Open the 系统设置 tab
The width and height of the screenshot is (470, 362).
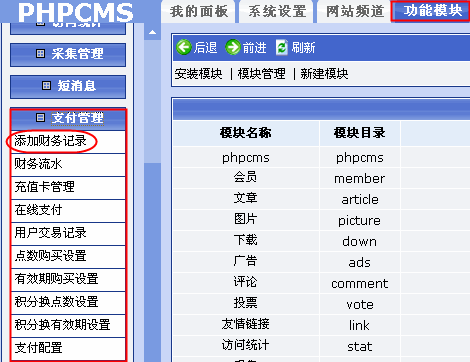(x=277, y=12)
